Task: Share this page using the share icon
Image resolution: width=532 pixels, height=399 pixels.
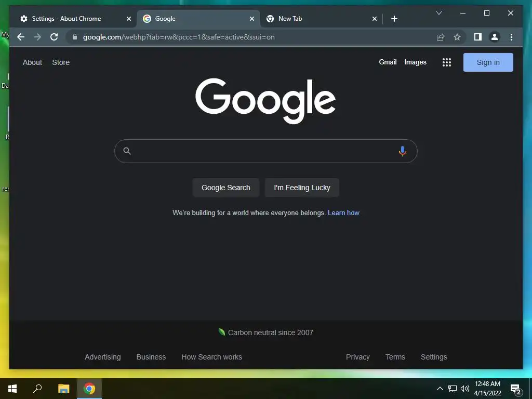Action: [x=441, y=37]
